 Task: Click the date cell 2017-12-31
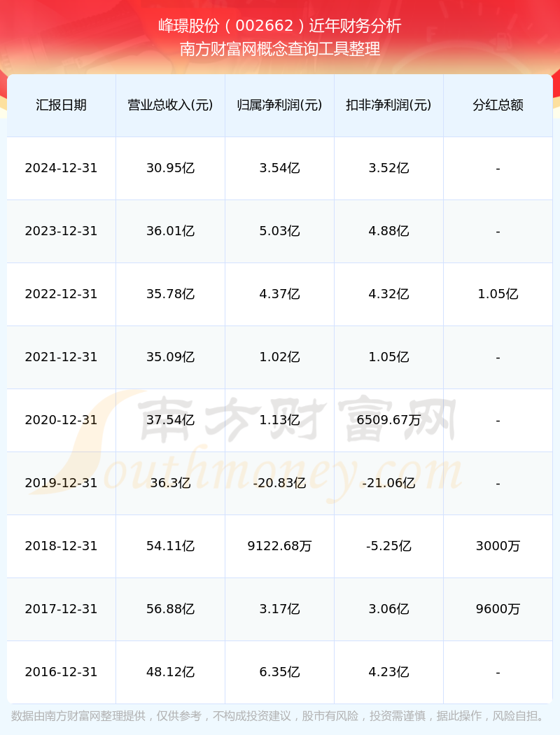point(62,609)
